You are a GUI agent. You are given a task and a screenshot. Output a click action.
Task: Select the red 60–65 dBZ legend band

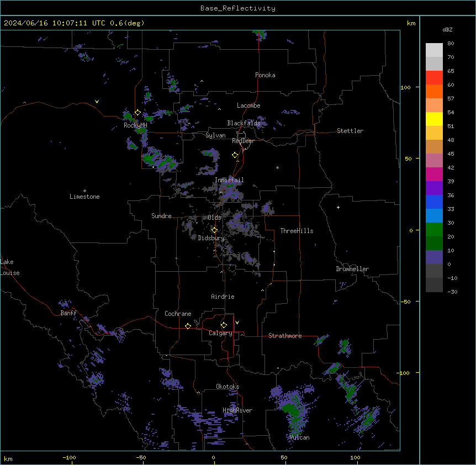click(434, 78)
